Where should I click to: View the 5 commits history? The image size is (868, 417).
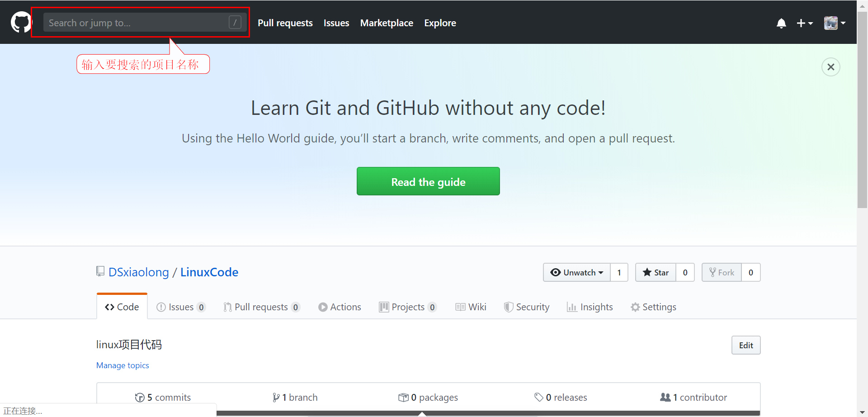click(x=163, y=397)
